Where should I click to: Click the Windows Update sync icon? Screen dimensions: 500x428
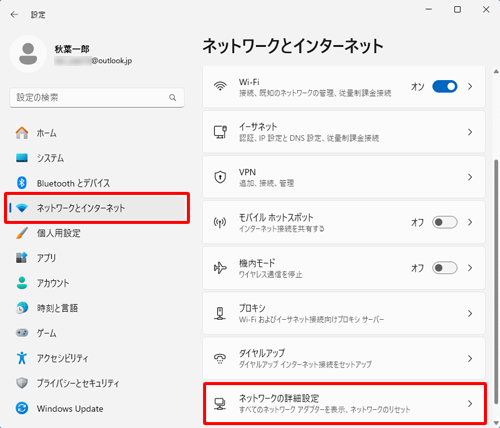(22, 408)
